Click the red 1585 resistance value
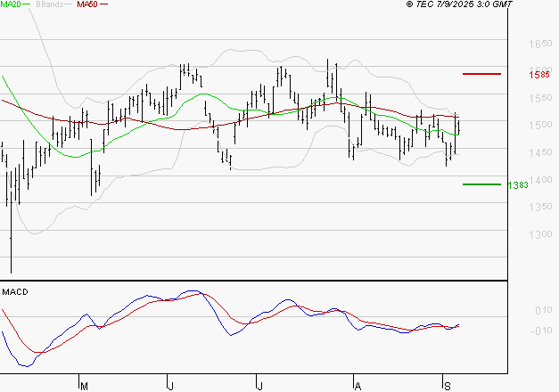559x392 pixels. (x=539, y=75)
